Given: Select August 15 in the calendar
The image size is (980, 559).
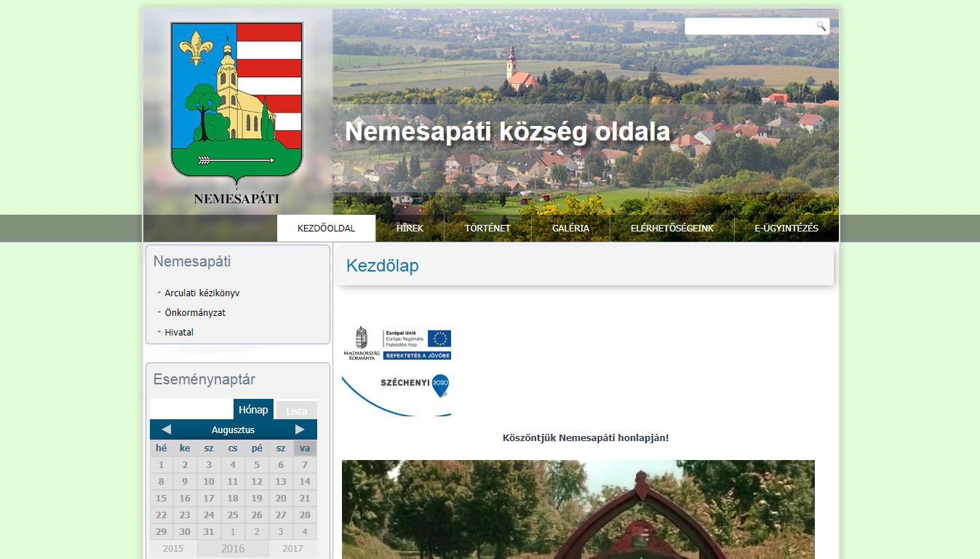Looking at the screenshot, I should point(161,499).
